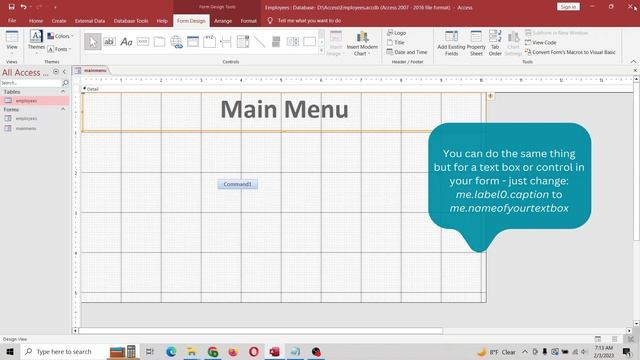Convert Form's Macros to Visual Basic
Image resolution: width=640 pixels, height=360 pixels.
pos(570,52)
